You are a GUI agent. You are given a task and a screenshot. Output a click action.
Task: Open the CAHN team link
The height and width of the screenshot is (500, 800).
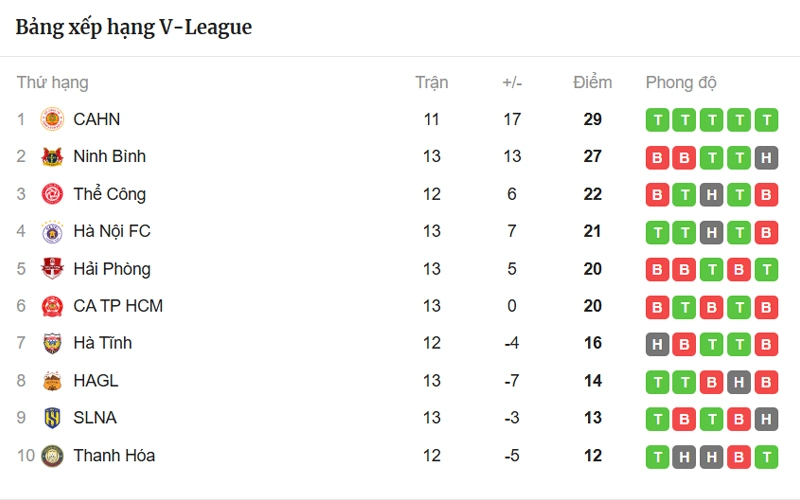[x=97, y=119]
